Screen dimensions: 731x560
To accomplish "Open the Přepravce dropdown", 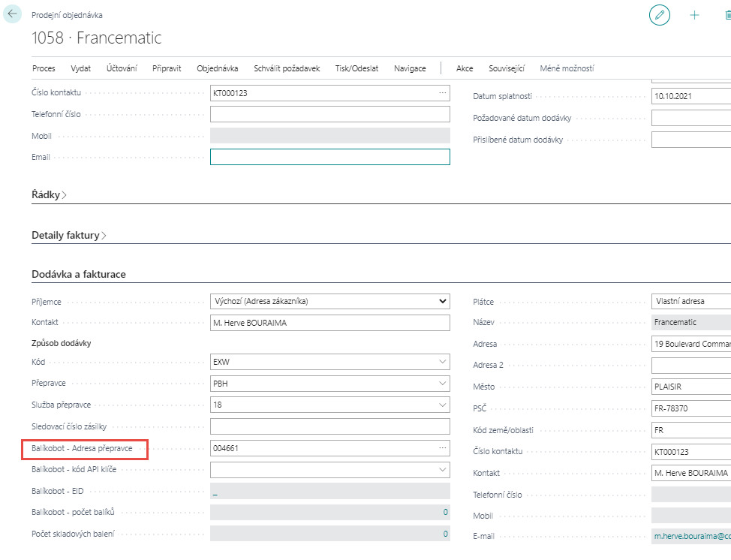I will pos(441,384).
